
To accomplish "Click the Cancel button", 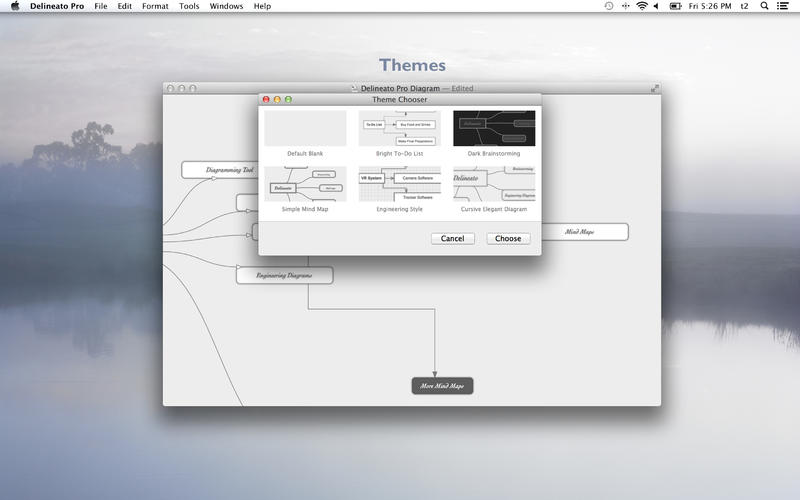I will (x=452, y=238).
